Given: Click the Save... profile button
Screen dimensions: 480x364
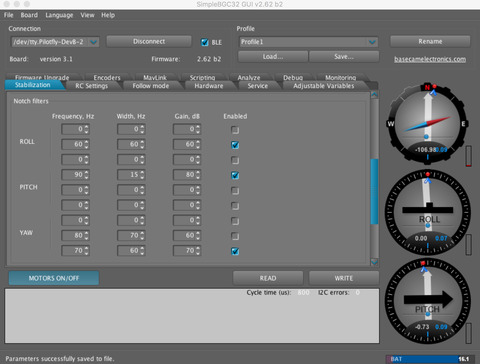Looking at the screenshot, I should point(344,57).
